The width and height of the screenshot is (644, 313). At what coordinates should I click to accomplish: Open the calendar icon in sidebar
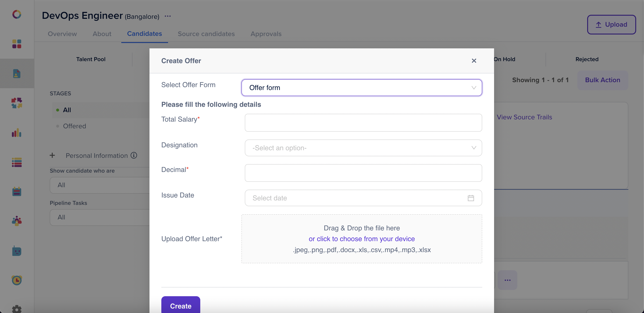(x=17, y=192)
